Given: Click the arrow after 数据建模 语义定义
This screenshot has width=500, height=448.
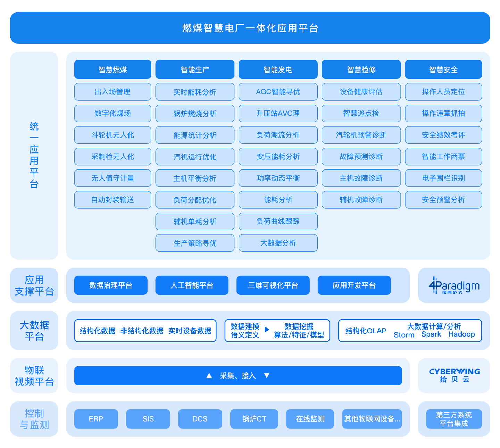Looking at the screenshot, I should pyautogui.click(x=267, y=329).
